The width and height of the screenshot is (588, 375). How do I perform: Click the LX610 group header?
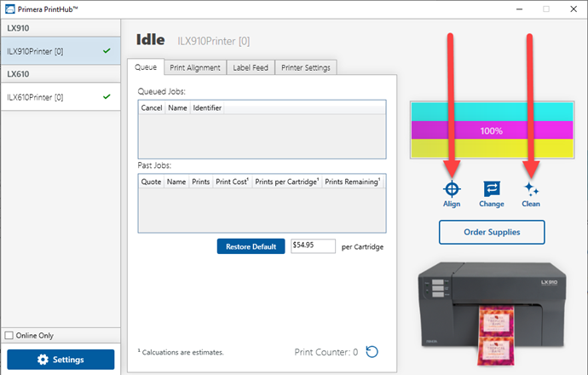[61, 74]
